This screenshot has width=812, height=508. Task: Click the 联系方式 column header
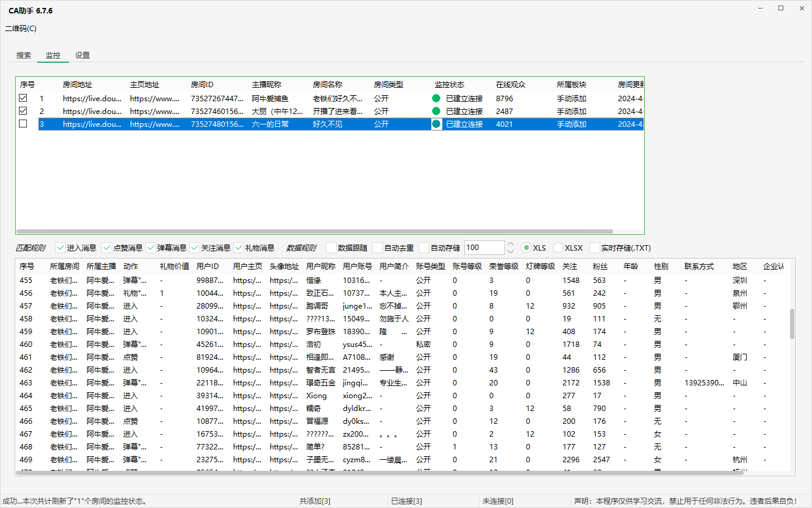pos(699,267)
